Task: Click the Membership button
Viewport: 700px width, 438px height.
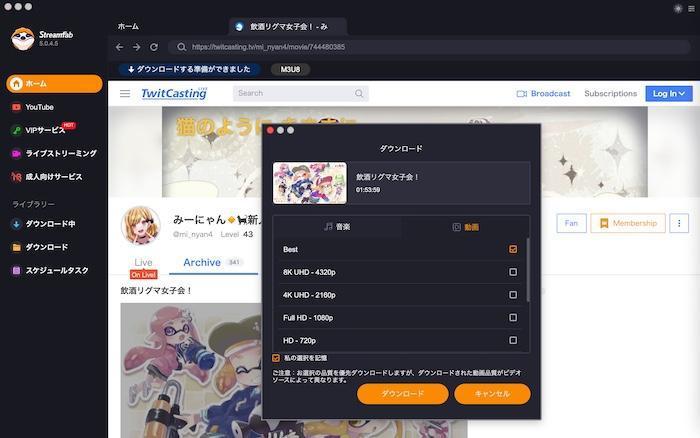Action: pyautogui.click(x=628, y=223)
